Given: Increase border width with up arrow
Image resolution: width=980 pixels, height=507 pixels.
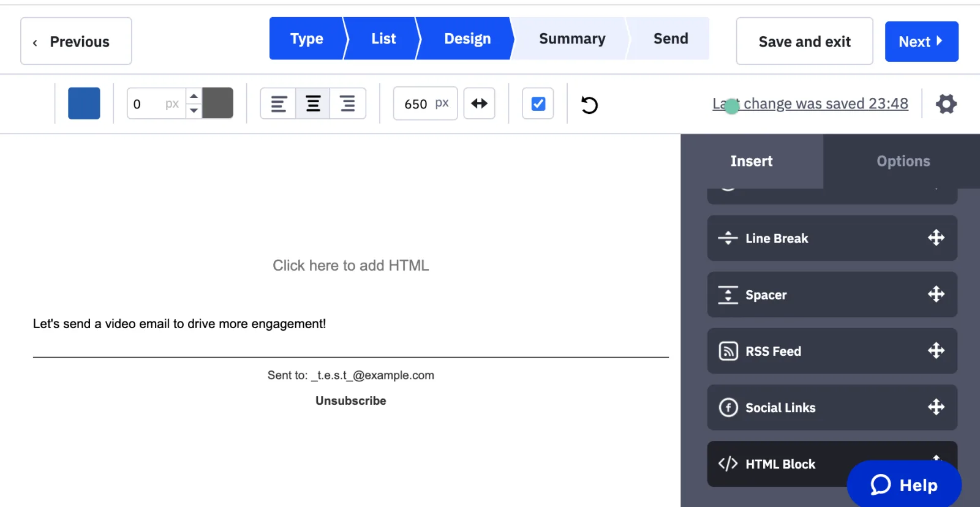Looking at the screenshot, I should [x=194, y=96].
